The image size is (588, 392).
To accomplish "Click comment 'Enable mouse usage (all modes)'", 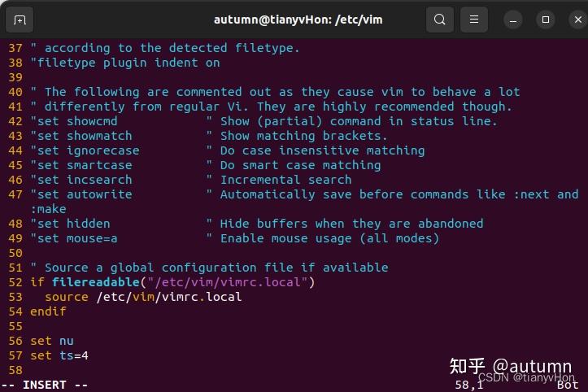I will (329, 238).
